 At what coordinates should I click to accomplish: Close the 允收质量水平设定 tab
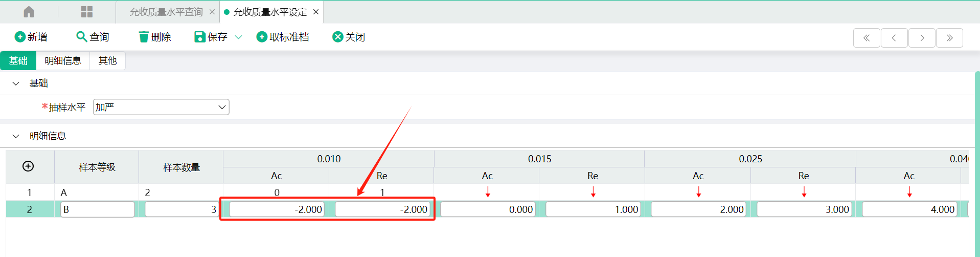pyautogui.click(x=316, y=12)
